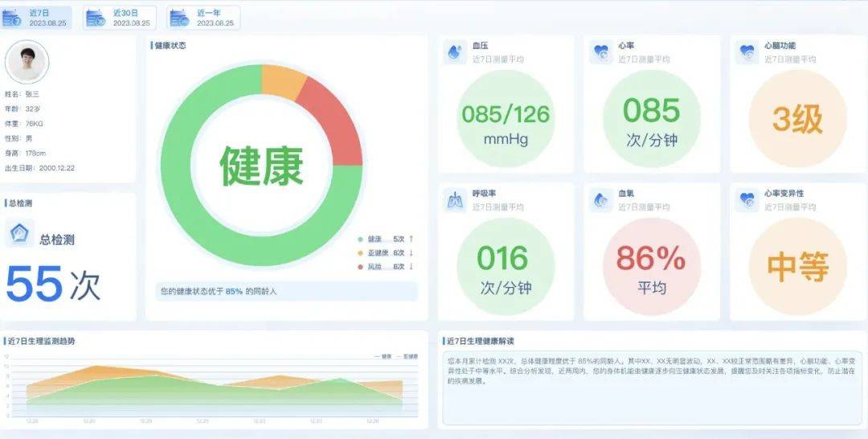Image resolution: width=868 pixels, height=439 pixels.
Task: Click the 血氧 drop icon
Action: coord(600,200)
